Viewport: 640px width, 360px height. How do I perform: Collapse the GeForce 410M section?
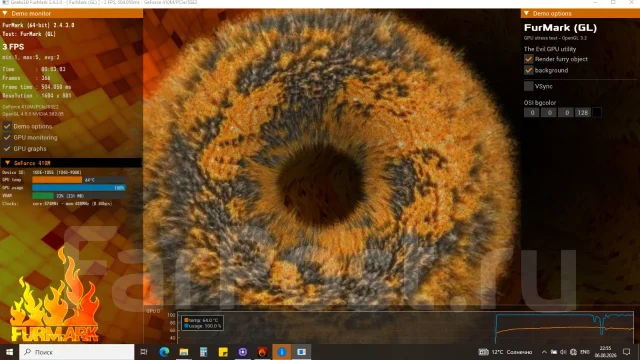[7, 163]
